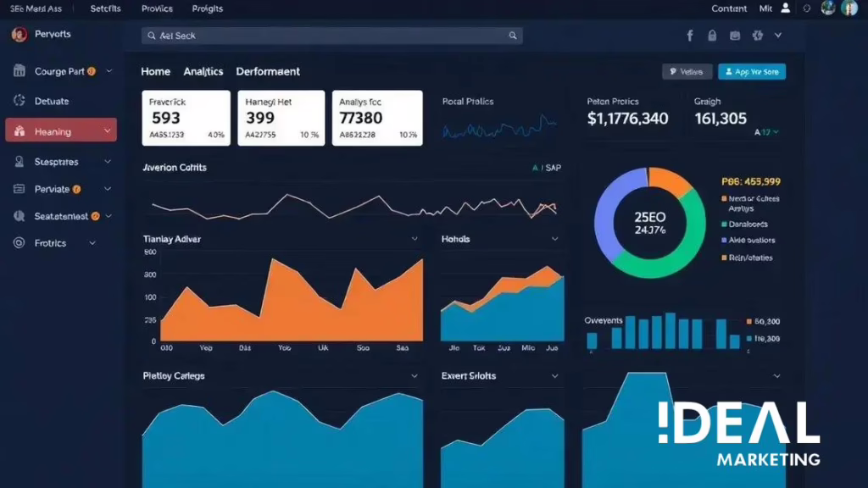Click the padlock icon beside Facebook
Screen dimensions: 868x488
[712, 36]
